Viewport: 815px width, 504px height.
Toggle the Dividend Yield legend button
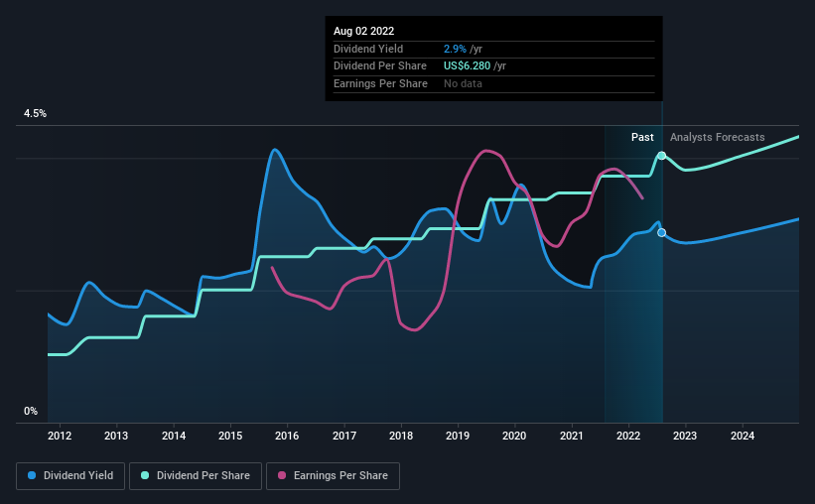[x=70, y=476]
